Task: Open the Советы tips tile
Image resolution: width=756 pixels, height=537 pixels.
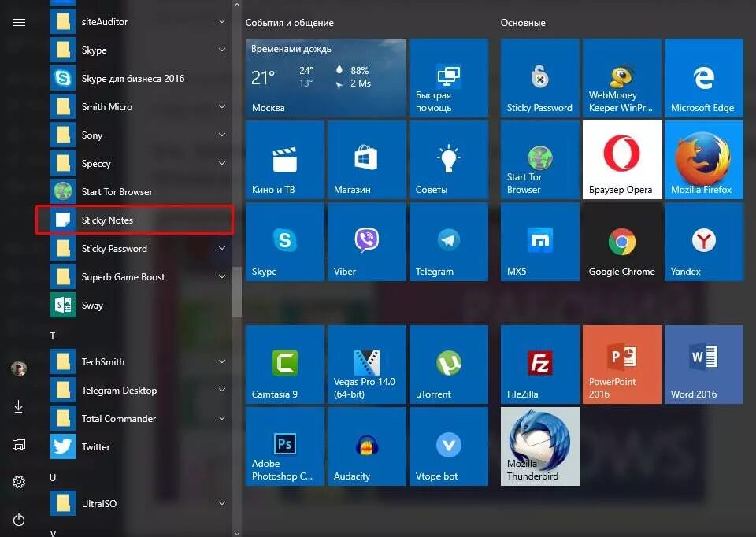Action: point(449,160)
